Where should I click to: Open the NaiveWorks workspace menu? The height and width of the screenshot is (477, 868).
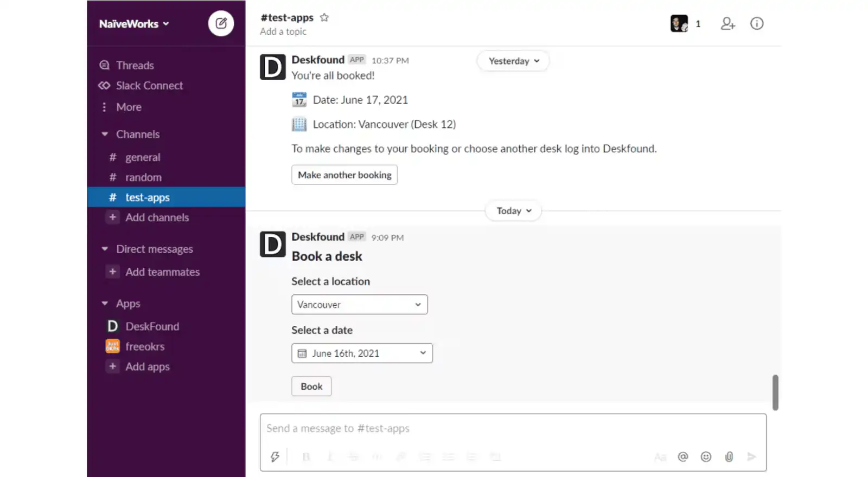pos(134,24)
